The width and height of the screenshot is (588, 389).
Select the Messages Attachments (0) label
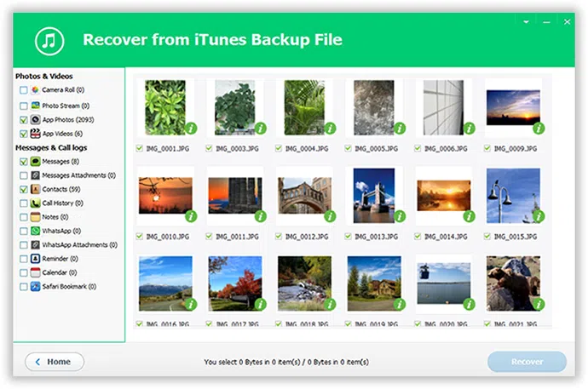point(78,175)
